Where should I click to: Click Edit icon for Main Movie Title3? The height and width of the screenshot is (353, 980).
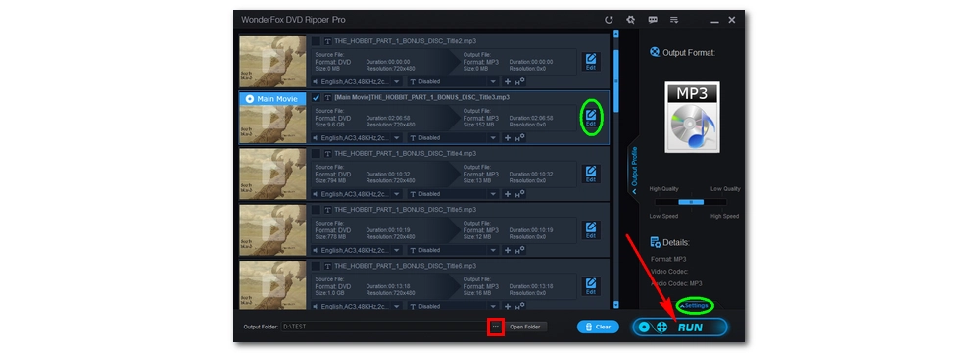tap(591, 117)
